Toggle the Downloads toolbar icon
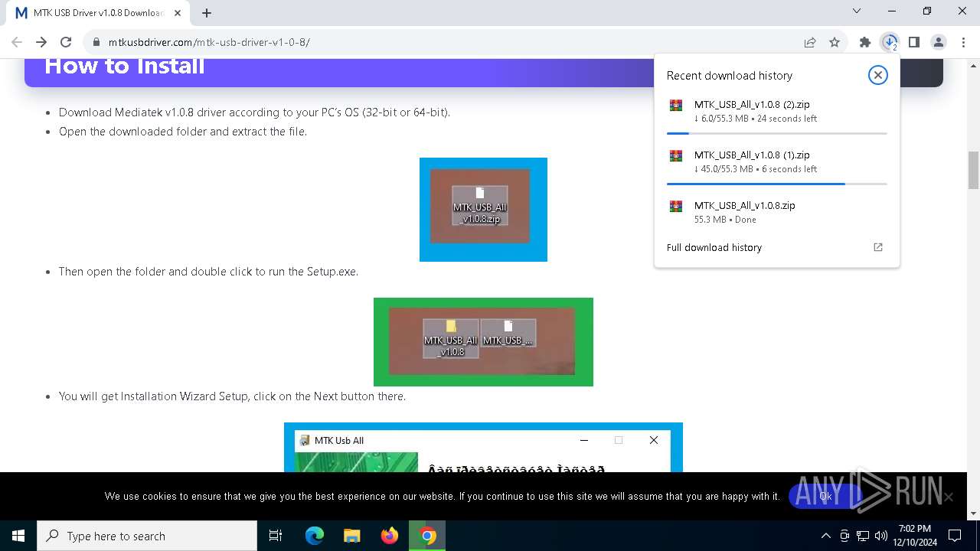The height and width of the screenshot is (551, 980). [890, 42]
